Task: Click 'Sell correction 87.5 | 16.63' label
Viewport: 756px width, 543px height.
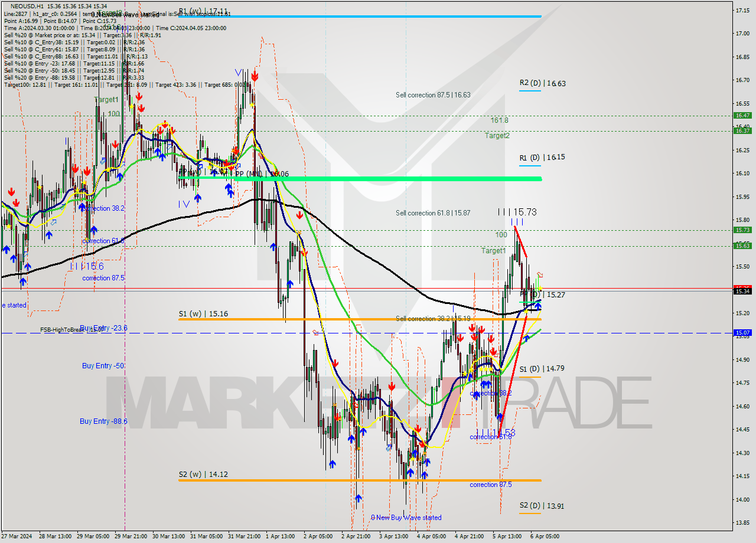Action: pos(433,94)
